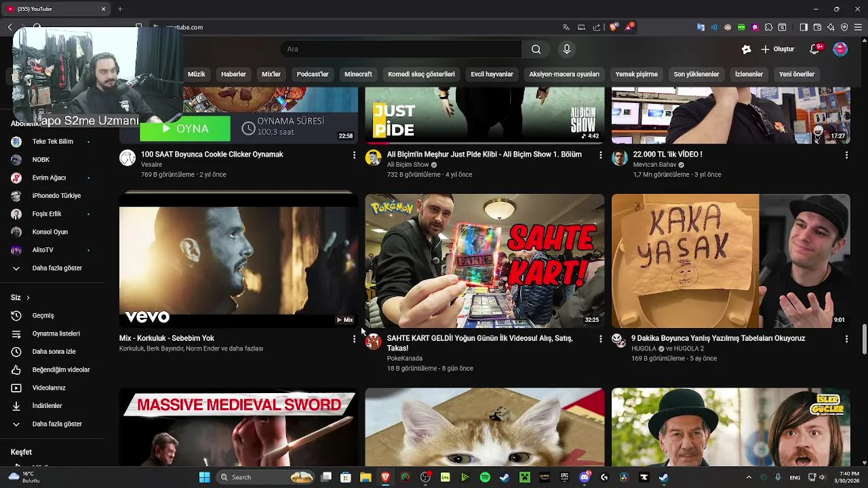This screenshot has height=488, width=868.
Task: Click the share page icon in address bar
Action: pos(597,27)
